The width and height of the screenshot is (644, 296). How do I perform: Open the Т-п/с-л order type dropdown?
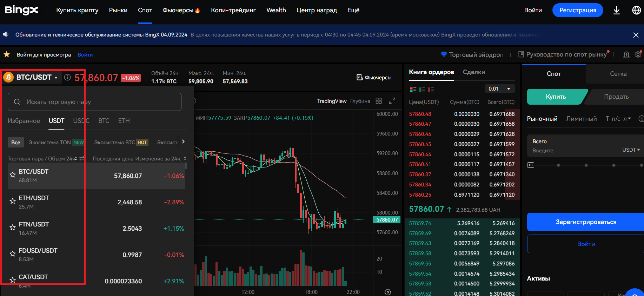(618, 119)
